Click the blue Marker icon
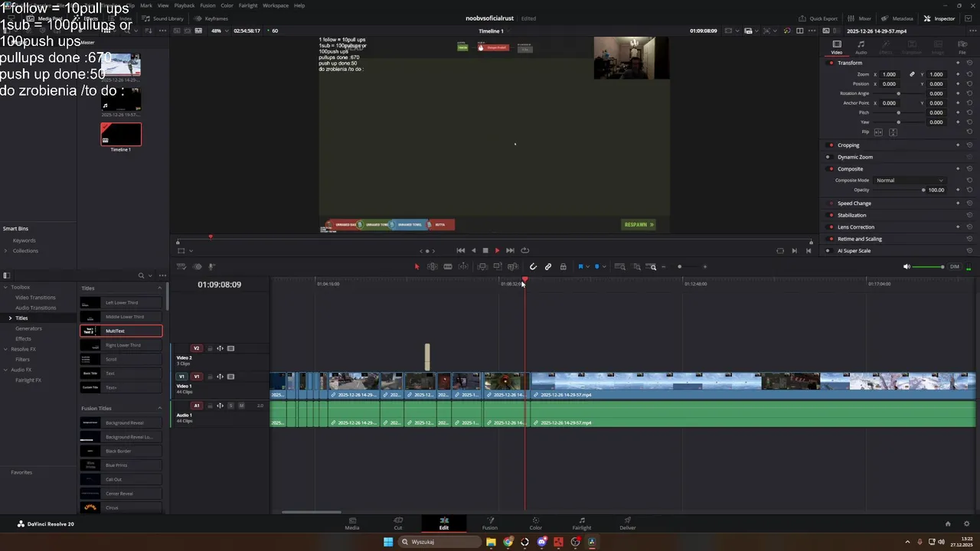980x551 pixels. pyautogui.click(x=597, y=266)
